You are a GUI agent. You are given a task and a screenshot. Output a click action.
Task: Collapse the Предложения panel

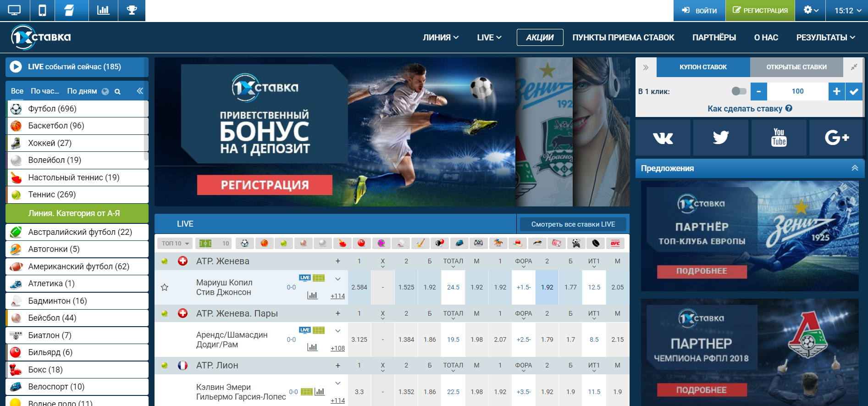(x=855, y=168)
